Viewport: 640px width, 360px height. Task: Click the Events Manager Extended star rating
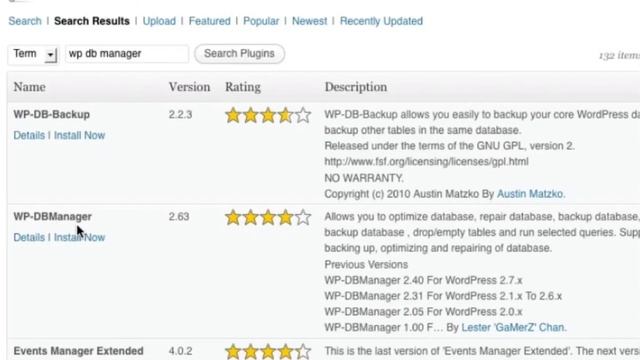(268, 351)
